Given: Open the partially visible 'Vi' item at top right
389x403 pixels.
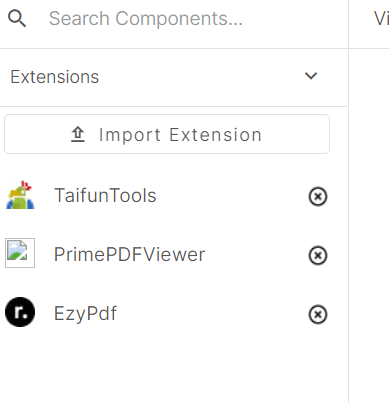Looking at the screenshot, I should point(381,18).
